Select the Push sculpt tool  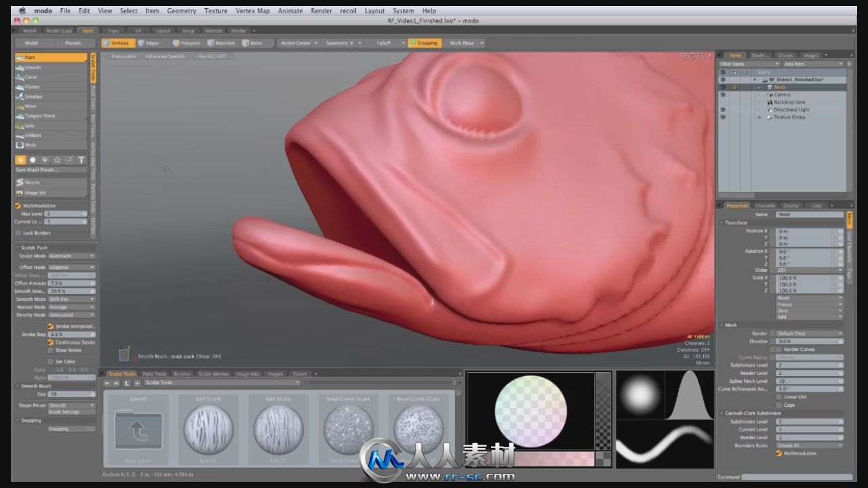point(51,58)
